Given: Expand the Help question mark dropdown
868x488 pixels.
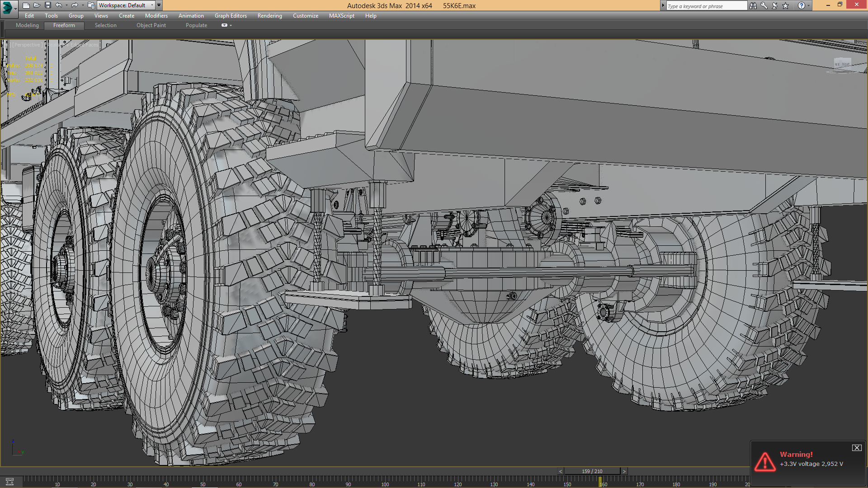Looking at the screenshot, I should (809, 5).
